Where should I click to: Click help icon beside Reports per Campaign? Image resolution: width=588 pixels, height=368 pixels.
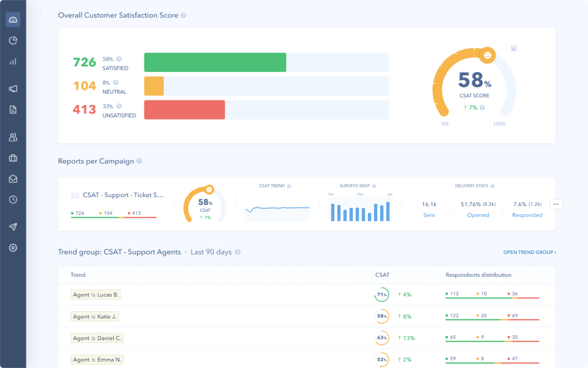coord(139,161)
